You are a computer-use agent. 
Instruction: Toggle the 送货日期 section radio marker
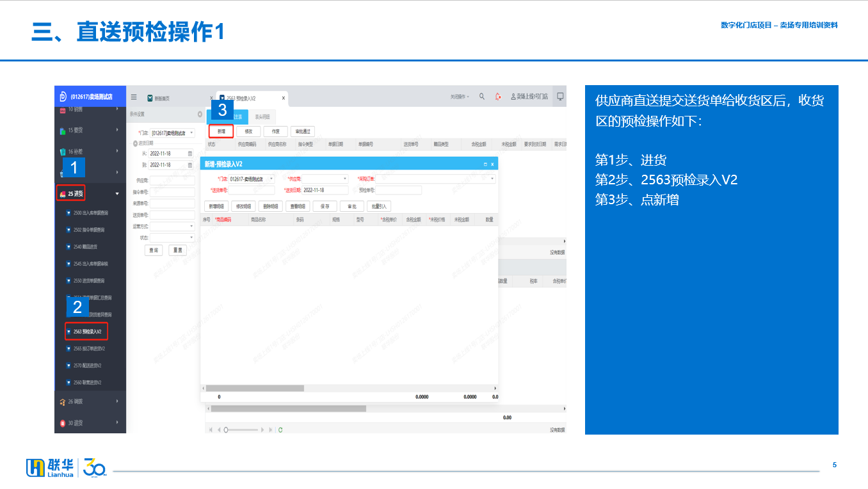135,143
